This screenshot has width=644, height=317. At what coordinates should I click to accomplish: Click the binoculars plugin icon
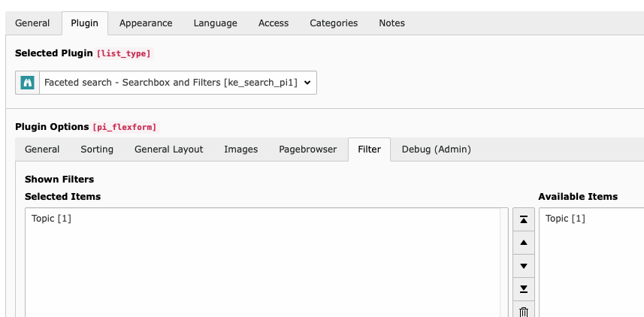[27, 83]
